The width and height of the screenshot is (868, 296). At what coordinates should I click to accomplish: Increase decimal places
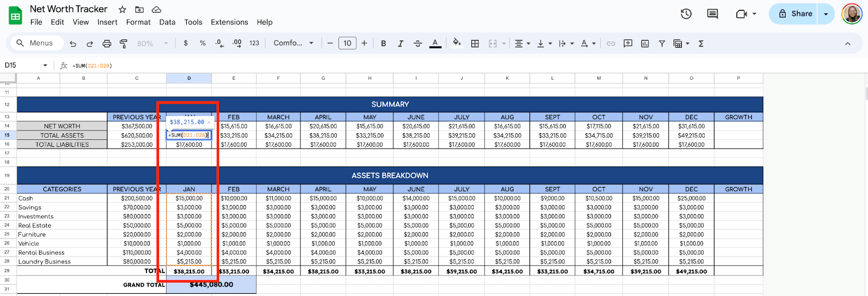click(237, 43)
